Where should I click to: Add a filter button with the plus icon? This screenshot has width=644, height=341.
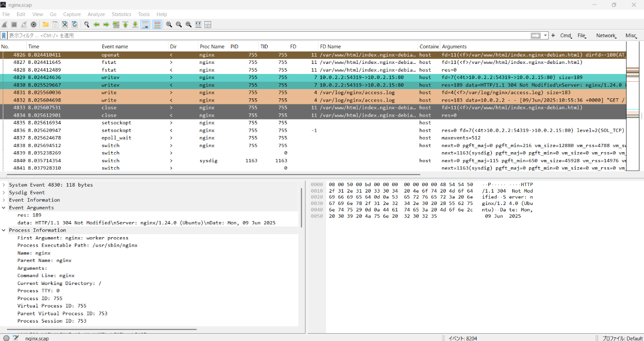coord(553,35)
